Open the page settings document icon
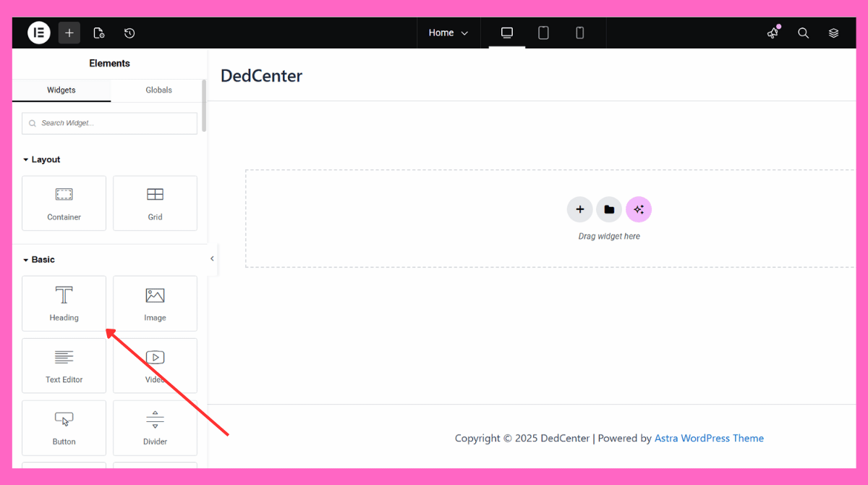 pyautogui.click(x=99, y=33)
